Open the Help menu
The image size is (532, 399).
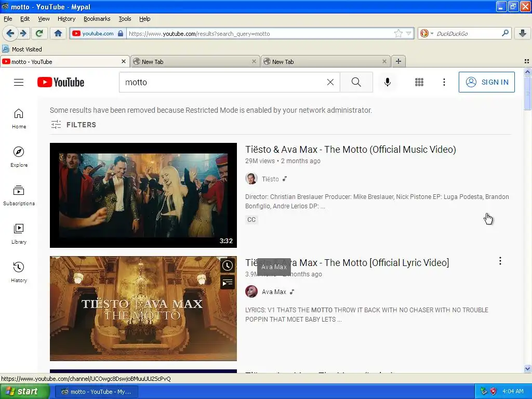pos(144,19)
